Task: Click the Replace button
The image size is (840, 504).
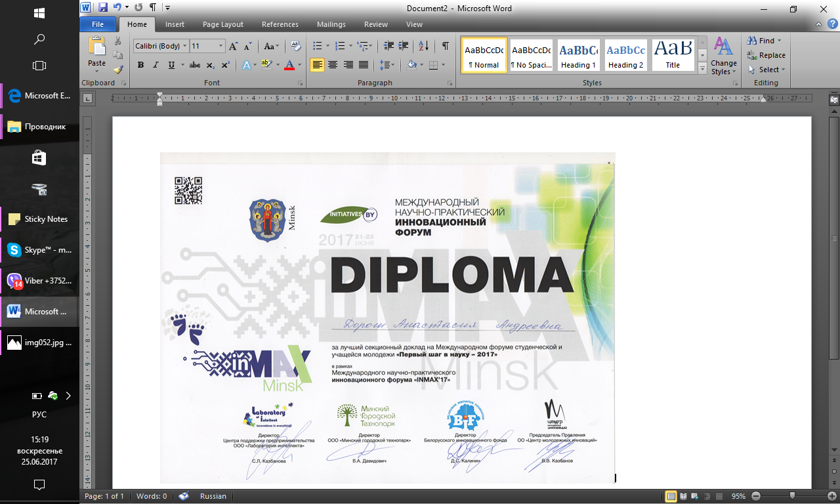Action: pyautogui.click(x=766, y=55)
